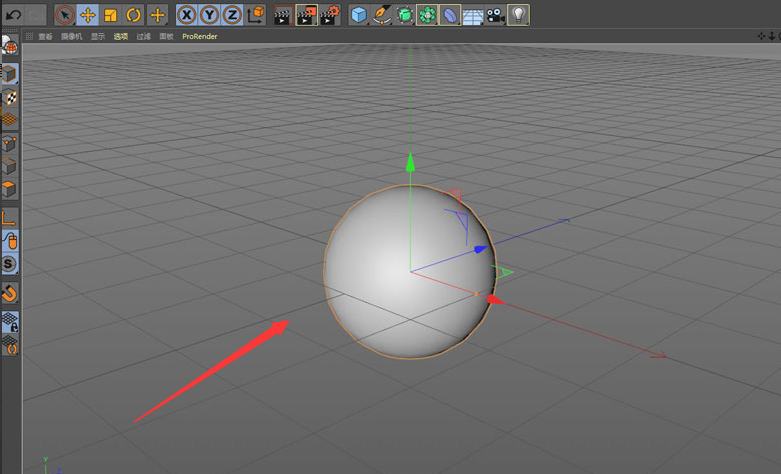Select the Live Selection tool
Image resolution: width=781 pixels, height=474 pixels.
[x=65, y=15]
